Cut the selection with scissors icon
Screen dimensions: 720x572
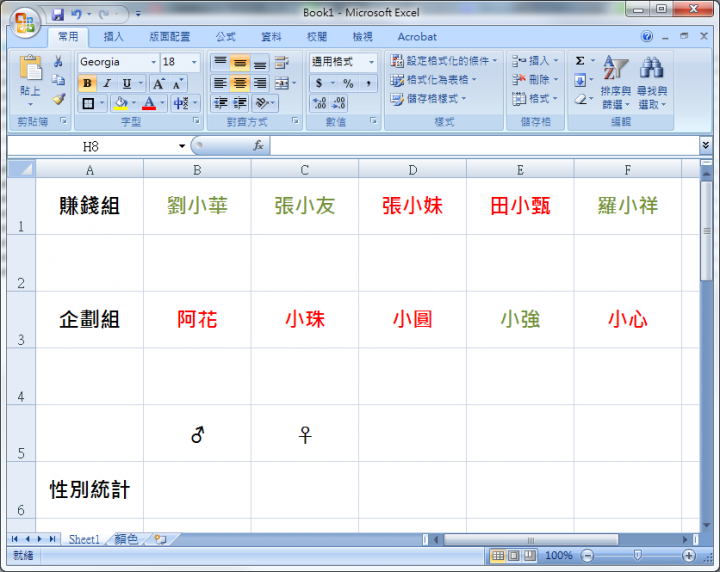[x=58, y=61]
